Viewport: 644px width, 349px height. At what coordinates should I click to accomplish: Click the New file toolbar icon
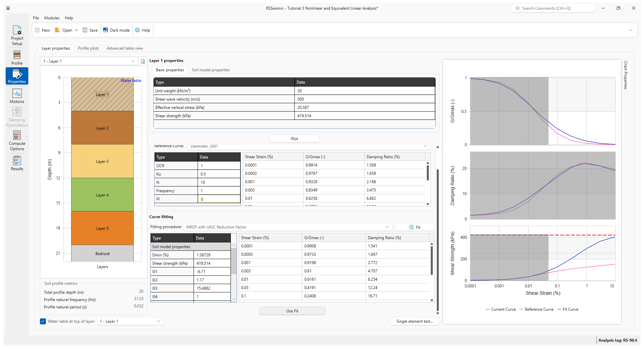click(x=42, y=30)
